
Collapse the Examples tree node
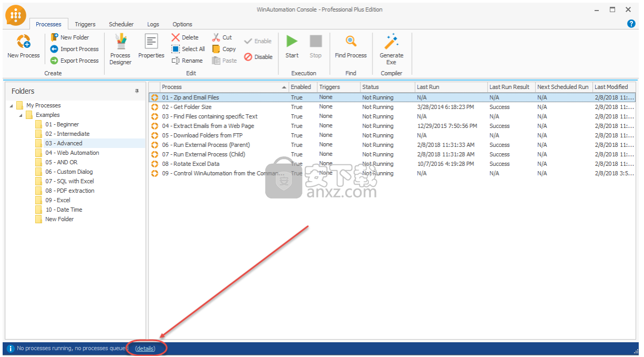21,115
